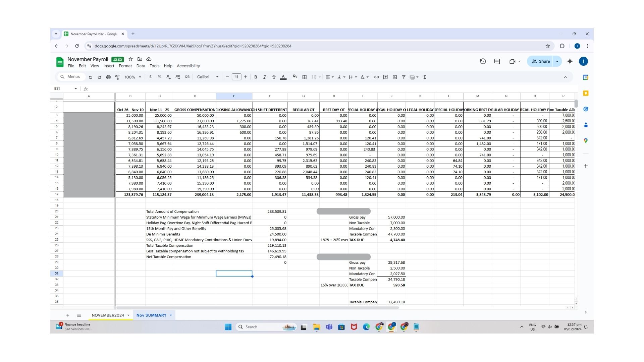Expand the Share button dropdown arrow
The height and width of the screenshot is (362, 644).
[x=557, y=61]
